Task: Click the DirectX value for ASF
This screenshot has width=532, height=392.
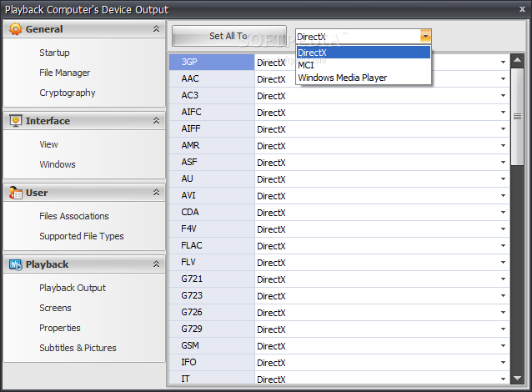Action: pos(271,163)
